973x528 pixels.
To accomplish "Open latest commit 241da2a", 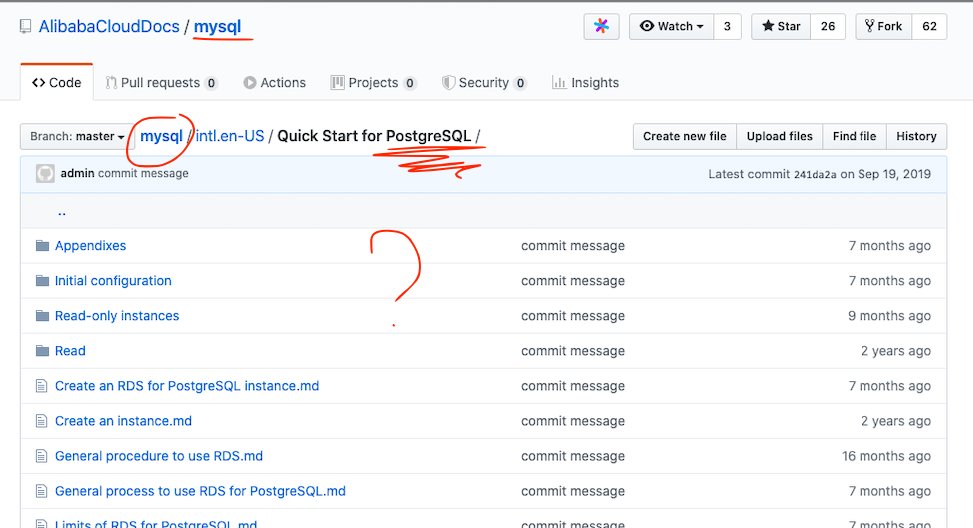I will coord(815,175).
